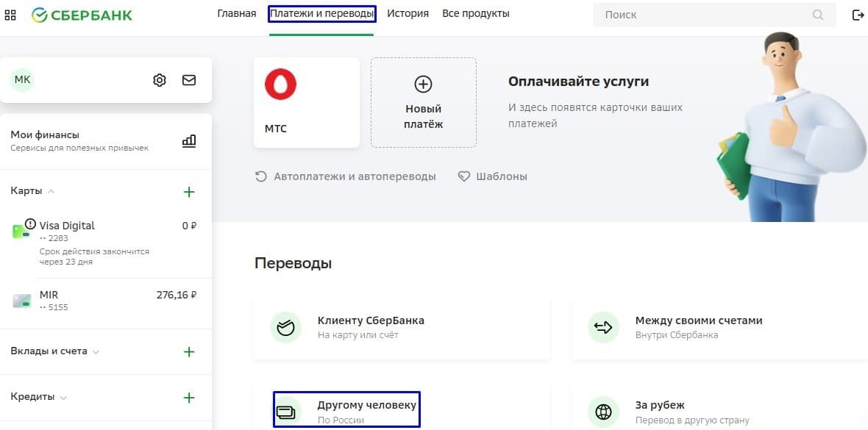Go to the Главная tab
This screenshot has height=430, width=868.
click(x=237, y=14)
